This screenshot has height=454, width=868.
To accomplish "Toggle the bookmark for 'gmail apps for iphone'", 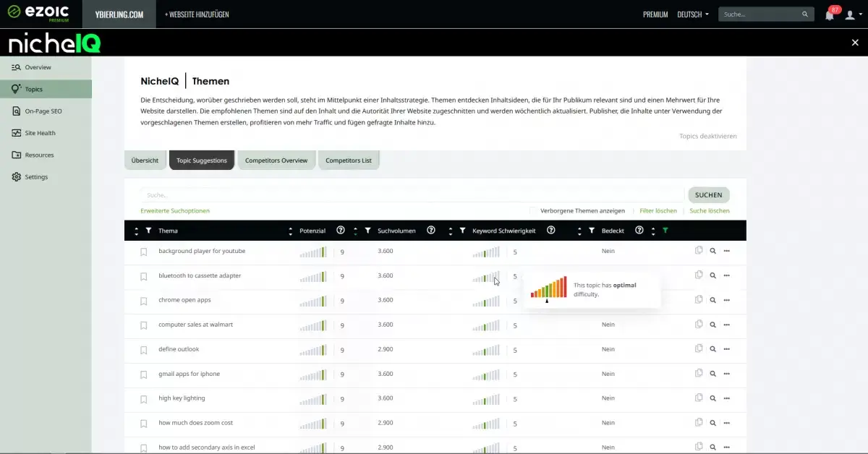I will [x=144, y=374].
